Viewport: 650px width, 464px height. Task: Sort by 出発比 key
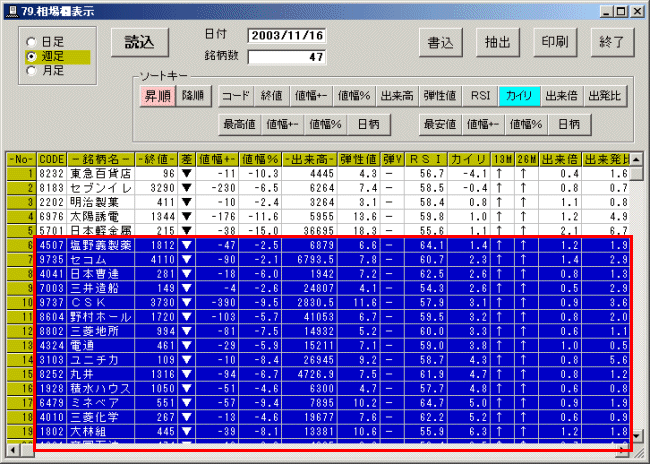pyautogui.click(x=605, y=96)
